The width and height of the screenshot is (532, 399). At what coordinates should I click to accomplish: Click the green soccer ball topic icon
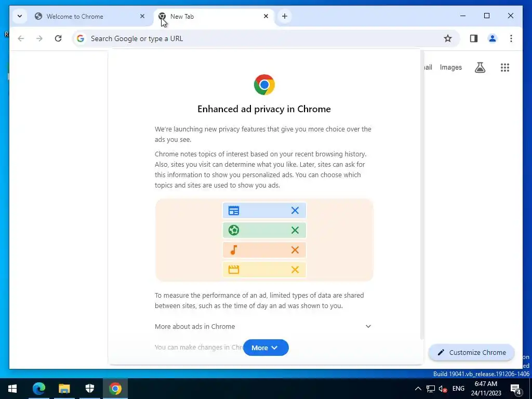(x=234, y=230)
